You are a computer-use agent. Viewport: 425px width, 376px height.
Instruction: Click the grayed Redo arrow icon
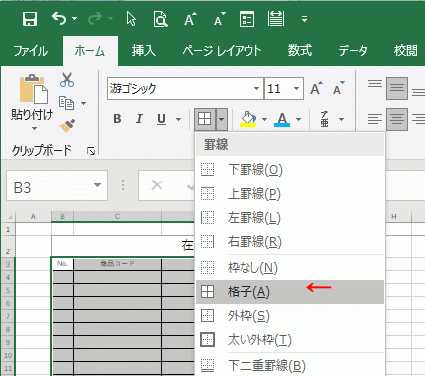pyautogui.click(x=95, y=19)
